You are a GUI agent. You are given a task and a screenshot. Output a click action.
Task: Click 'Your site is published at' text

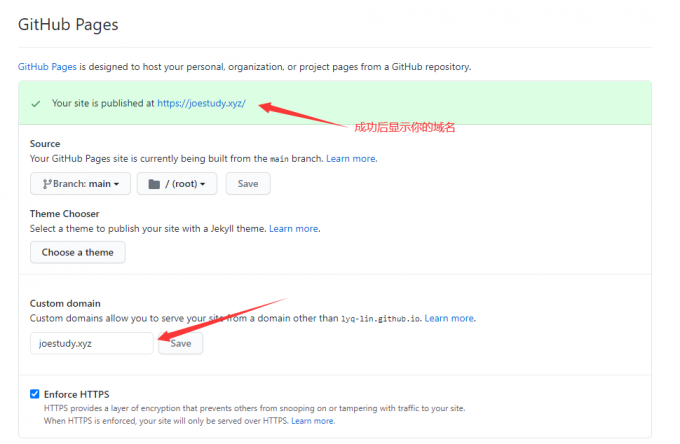pos(103,103)
